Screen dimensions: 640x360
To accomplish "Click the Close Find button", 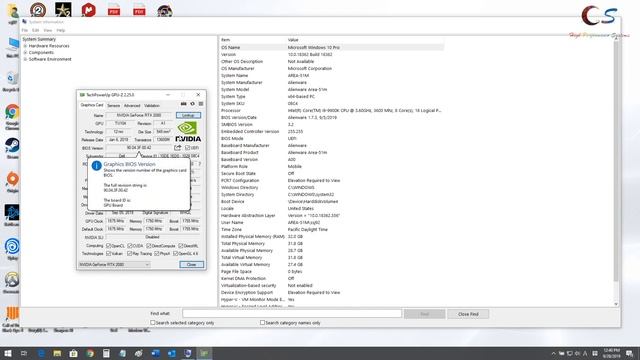I will (468, 314).
